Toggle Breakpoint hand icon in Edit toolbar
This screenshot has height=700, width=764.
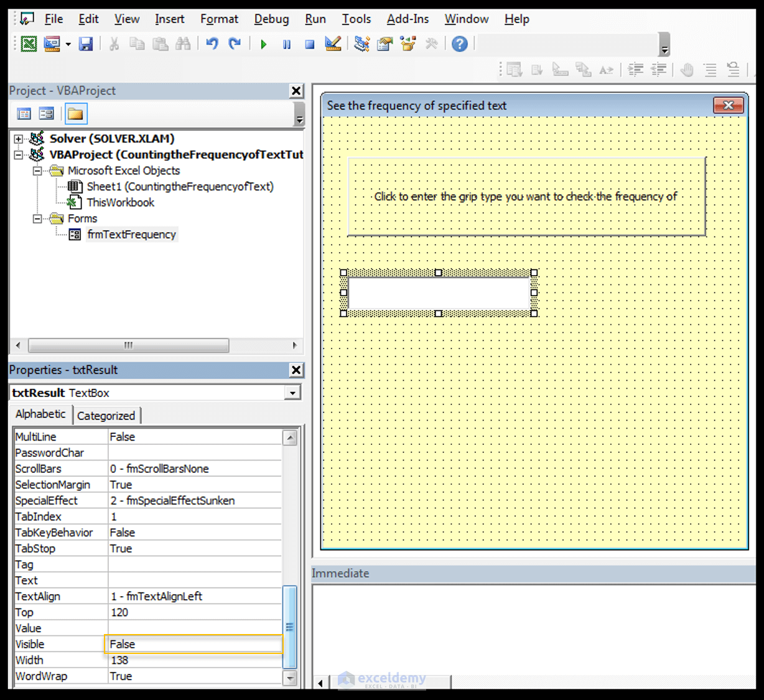pos(687,70)
